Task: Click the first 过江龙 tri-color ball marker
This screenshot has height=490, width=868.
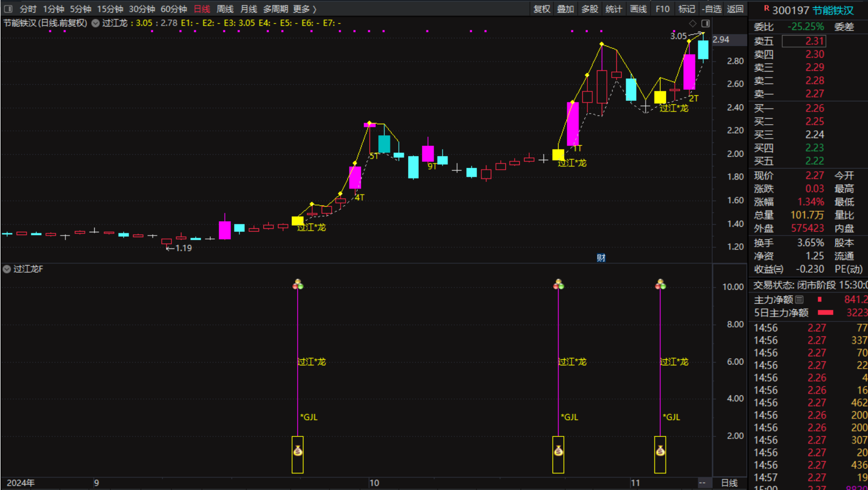Action: [x=298, y=284]
